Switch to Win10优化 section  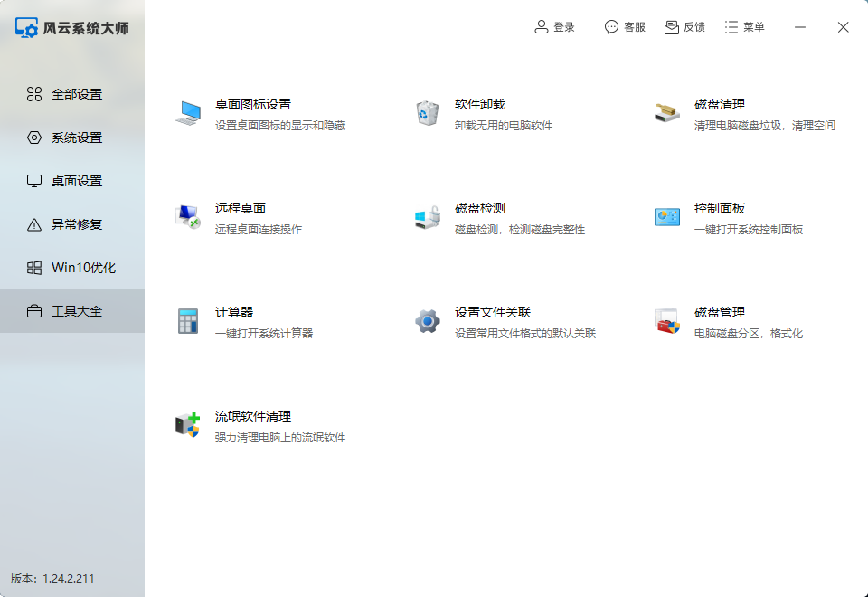pos(72,268)
